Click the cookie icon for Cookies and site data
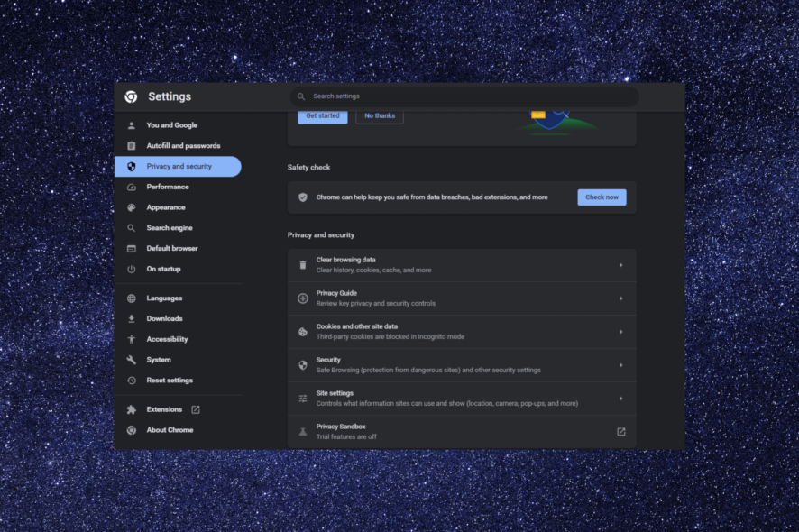The width and height of the screenshot is (799, 532). pos(303,332)
